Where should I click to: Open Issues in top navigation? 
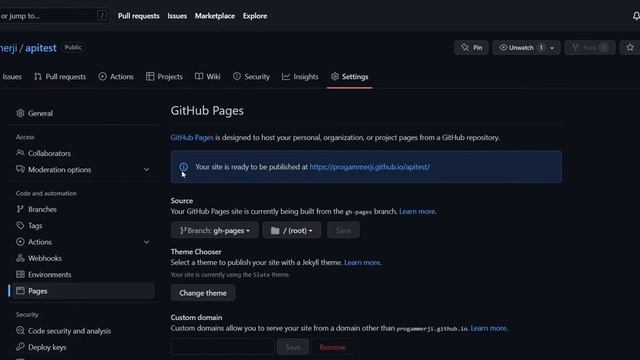[x=177, y=16]
